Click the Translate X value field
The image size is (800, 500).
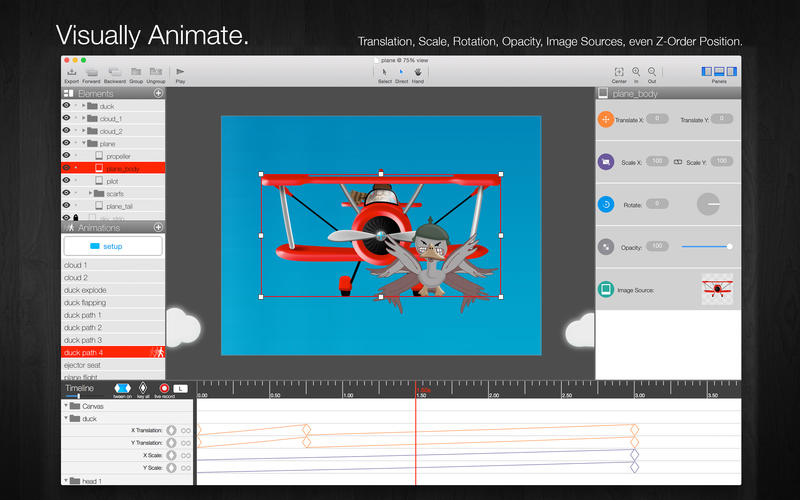[x=657, y=119]
